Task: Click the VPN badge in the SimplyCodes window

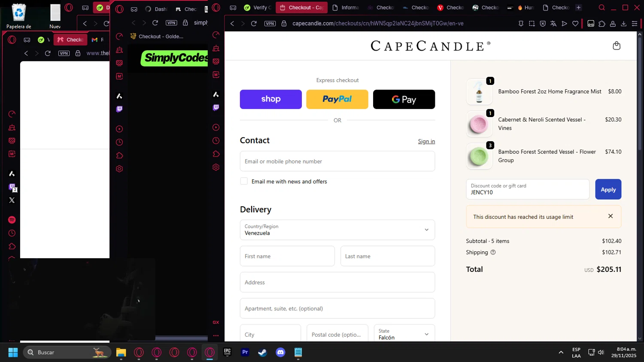Action: click(171, 23)
